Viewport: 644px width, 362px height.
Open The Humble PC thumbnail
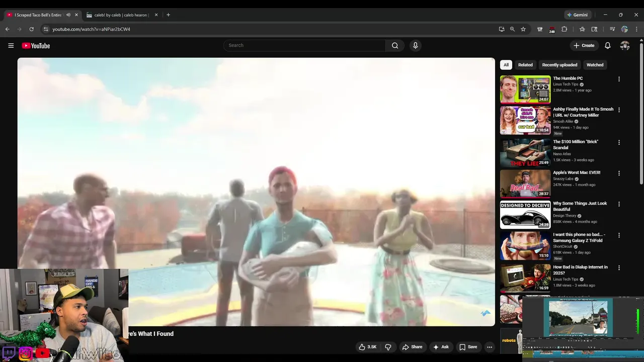[x=525, y=89]
